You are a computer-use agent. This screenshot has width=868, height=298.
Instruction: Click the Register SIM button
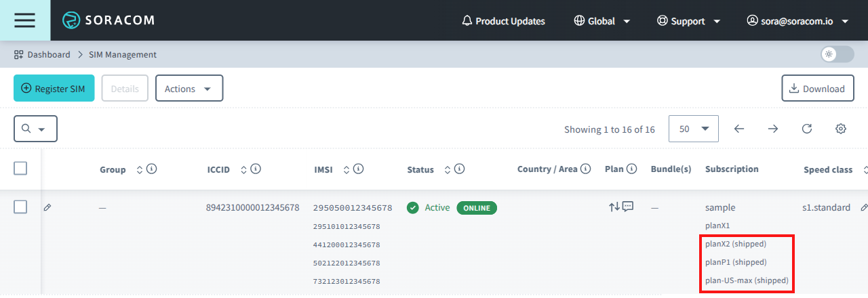coord(54,88)
